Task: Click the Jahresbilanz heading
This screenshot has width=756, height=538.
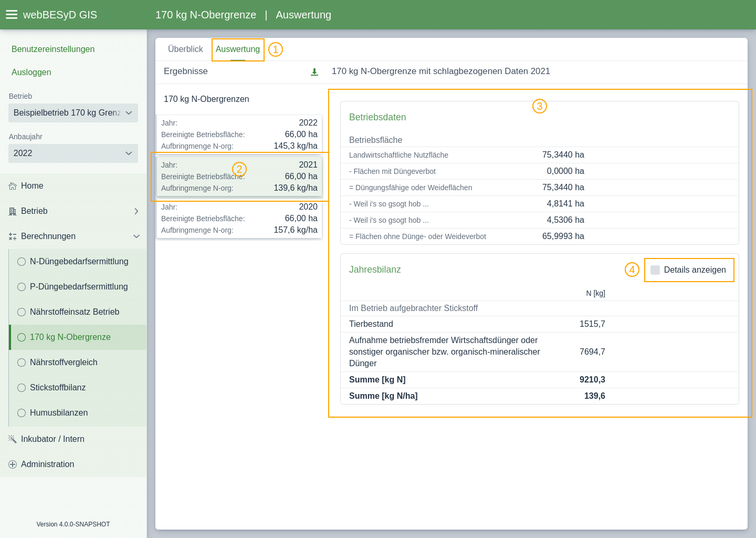Action: 375,270
